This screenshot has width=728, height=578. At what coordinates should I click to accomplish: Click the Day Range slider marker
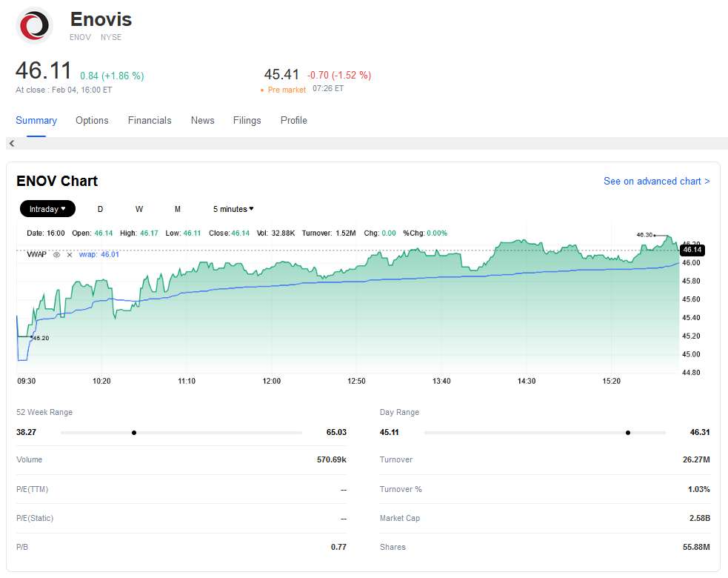tap(628, 432)
